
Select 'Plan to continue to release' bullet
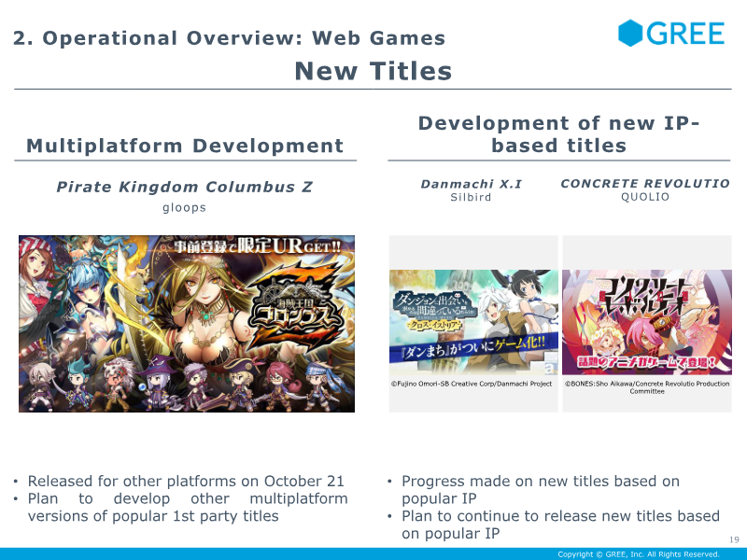pos(561,525)
